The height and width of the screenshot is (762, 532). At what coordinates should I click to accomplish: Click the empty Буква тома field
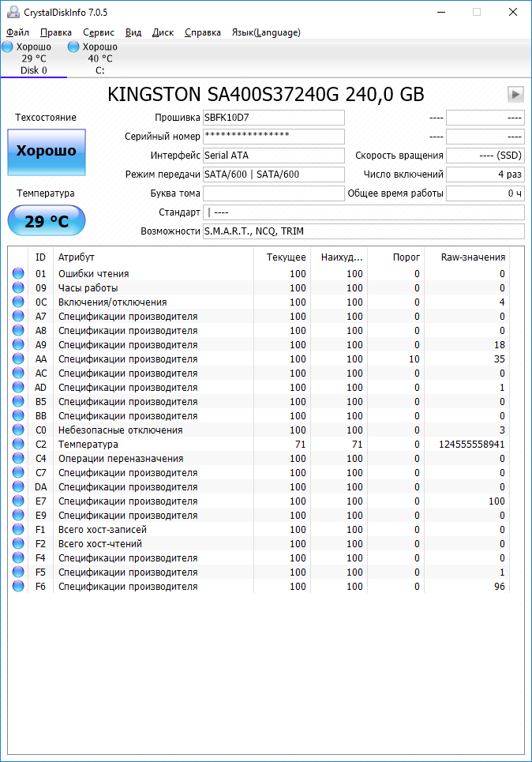(x=274, y=193)
